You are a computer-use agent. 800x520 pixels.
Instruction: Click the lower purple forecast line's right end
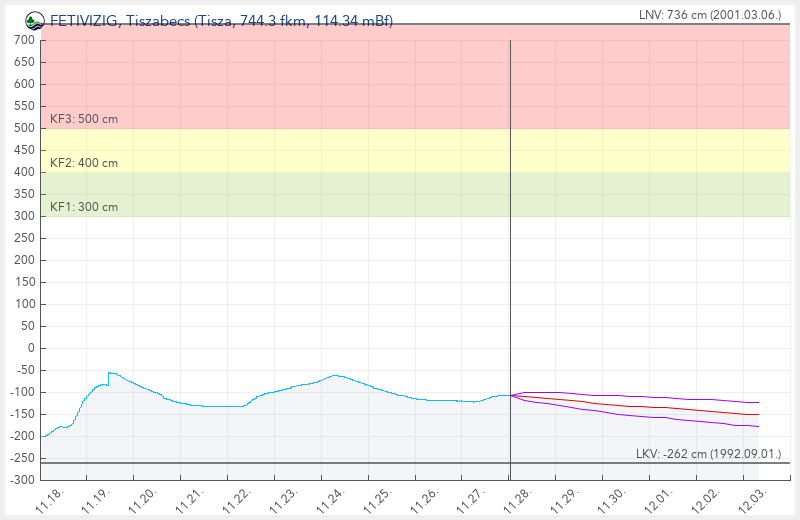coord(758,427)
